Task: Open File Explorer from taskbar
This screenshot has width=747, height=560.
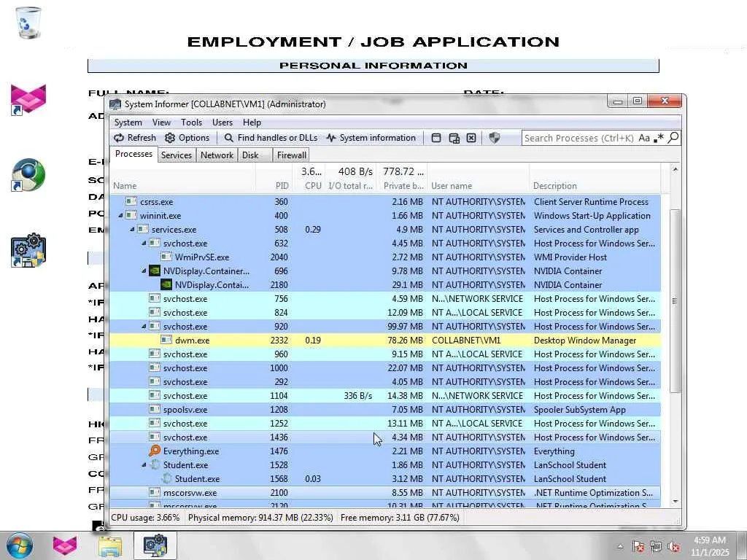Action: [110, 545]
